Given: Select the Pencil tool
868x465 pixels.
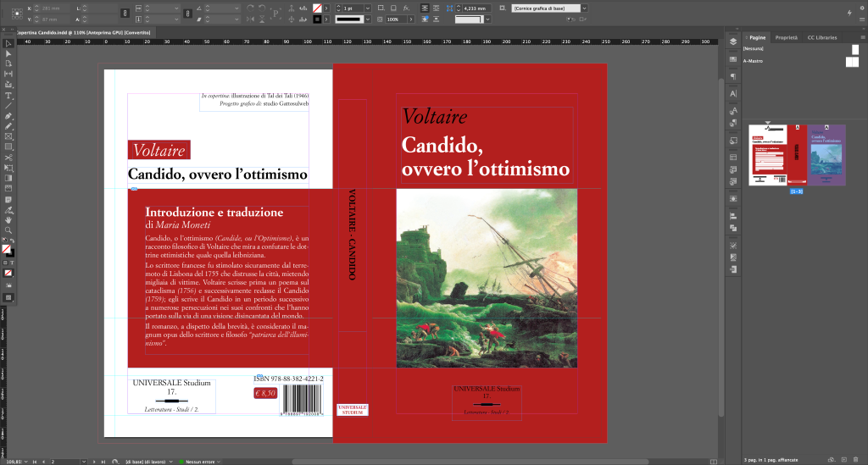Looking at the screenshot, I should coord(8,126).
